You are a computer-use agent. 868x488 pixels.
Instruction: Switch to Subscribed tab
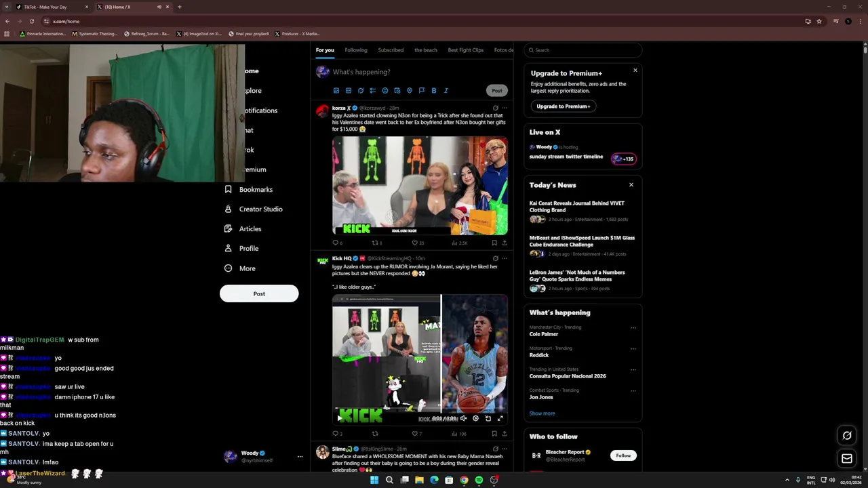coord(391,50)
